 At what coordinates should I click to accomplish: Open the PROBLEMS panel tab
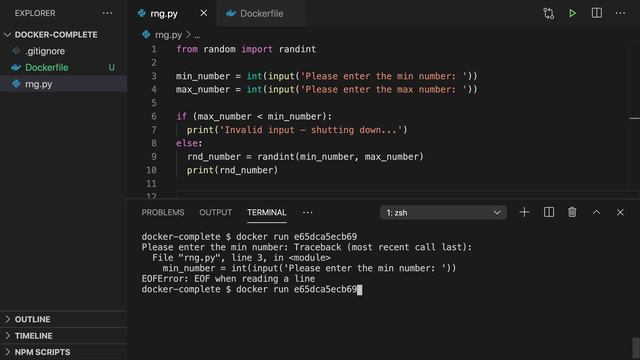click(x=163, y=212)
